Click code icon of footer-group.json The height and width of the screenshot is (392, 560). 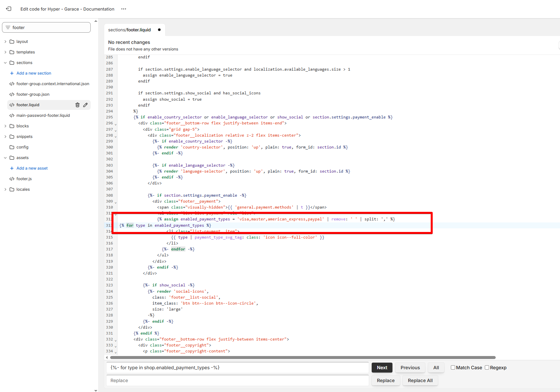pyautogui.click(x=12, y=94)
